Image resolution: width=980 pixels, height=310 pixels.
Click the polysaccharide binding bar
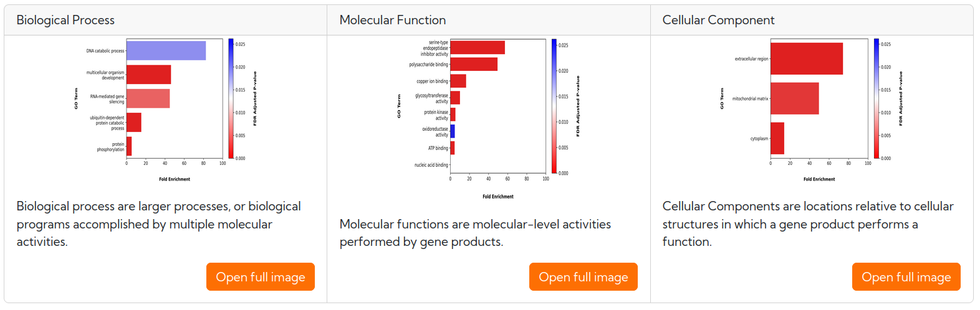click(x=474, y=64)
